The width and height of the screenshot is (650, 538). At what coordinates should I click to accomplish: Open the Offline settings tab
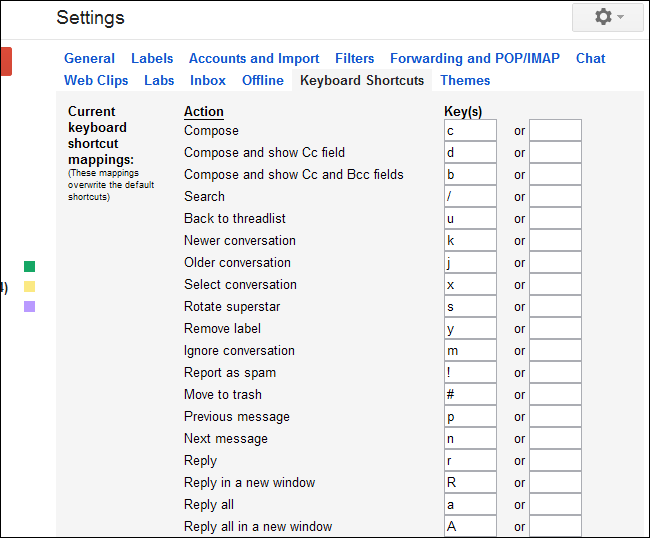pos(263,80)
